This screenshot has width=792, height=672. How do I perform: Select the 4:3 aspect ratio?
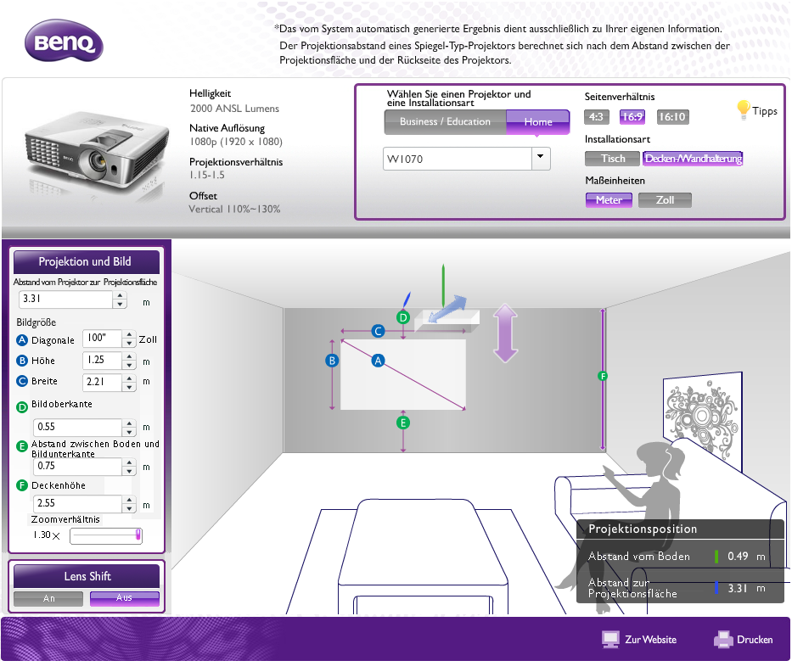596,117
